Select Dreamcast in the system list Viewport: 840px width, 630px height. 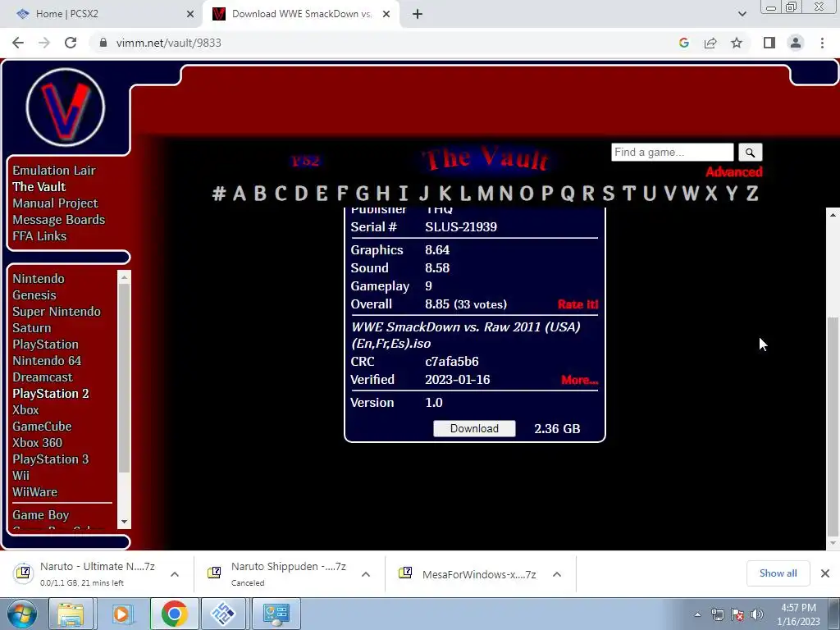[43, 377]
